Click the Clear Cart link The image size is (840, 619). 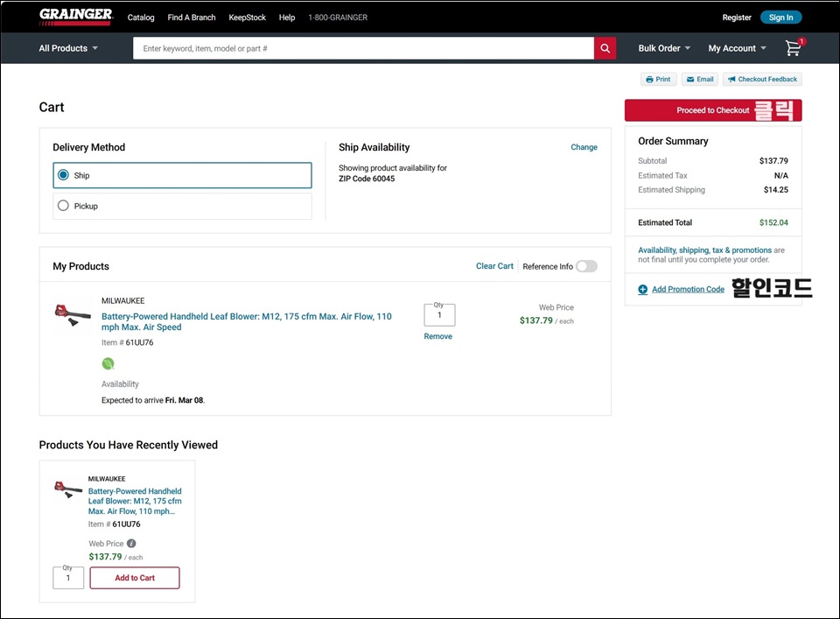[494, 266]
